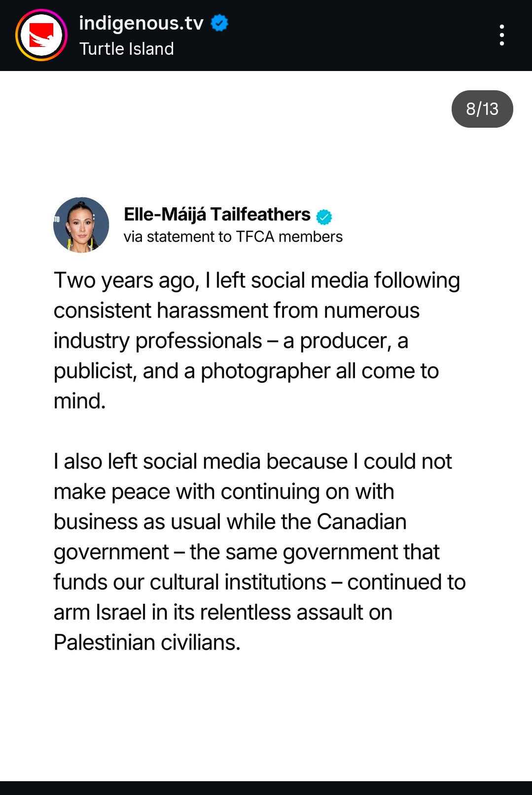Screen dimensions: 532x795
Task: Open the Turtle Island location tag
Action: [x=126, y=49]
